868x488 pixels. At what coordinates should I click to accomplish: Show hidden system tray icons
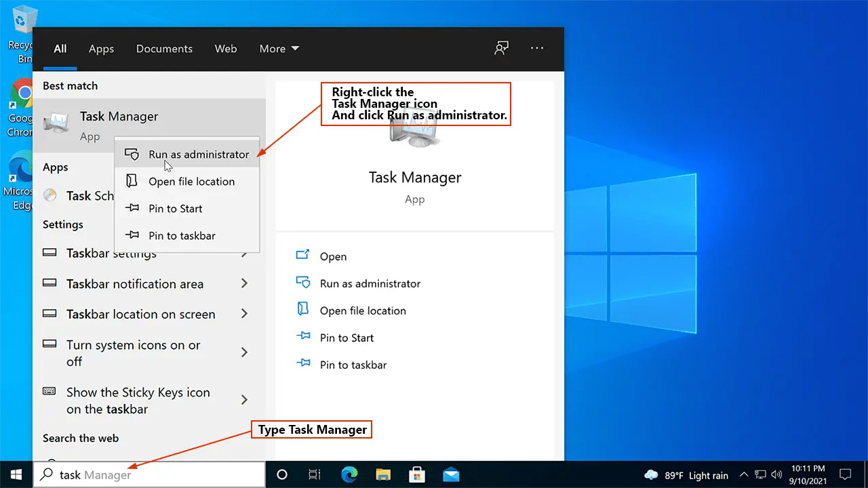click(744, 474)
